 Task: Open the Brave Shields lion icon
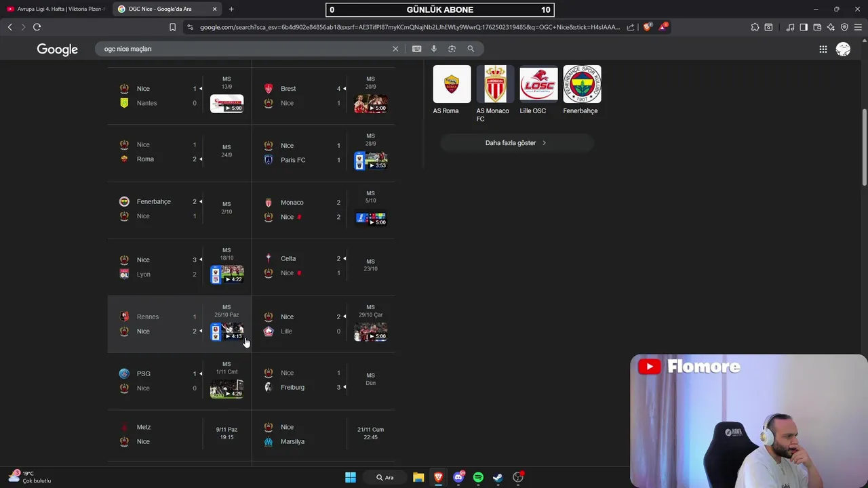[647, 27]
